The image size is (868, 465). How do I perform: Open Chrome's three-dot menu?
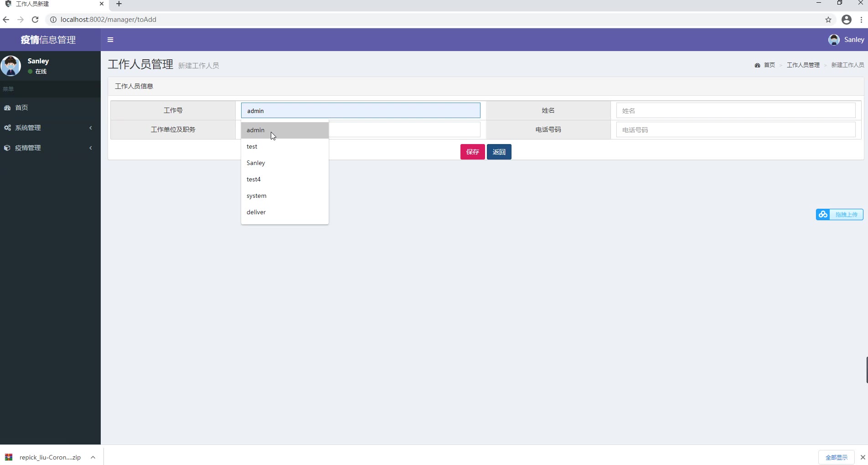(861, 20)
